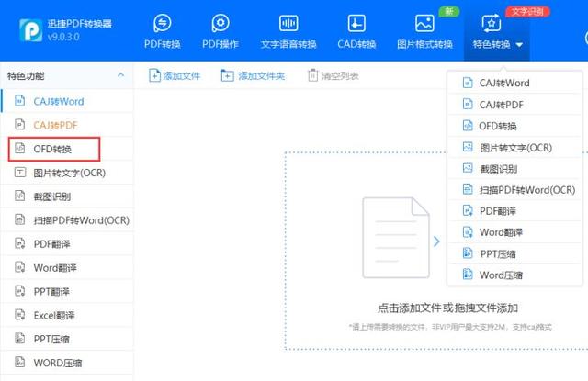This screenshot has height=381, width=588.
Task: Click the red 文字识别 badge
Action: point(527,12)
